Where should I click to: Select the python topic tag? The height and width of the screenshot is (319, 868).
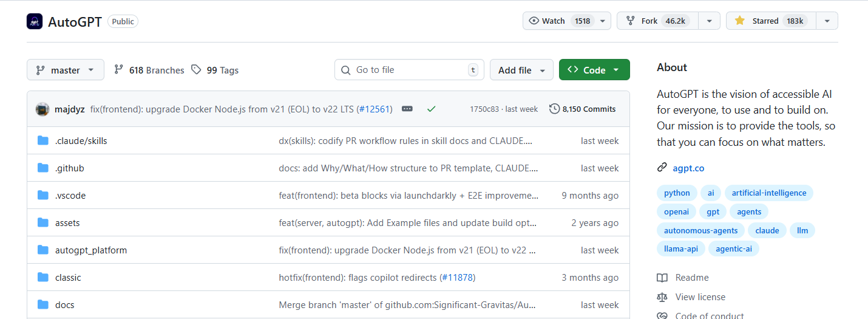(677, 193)
